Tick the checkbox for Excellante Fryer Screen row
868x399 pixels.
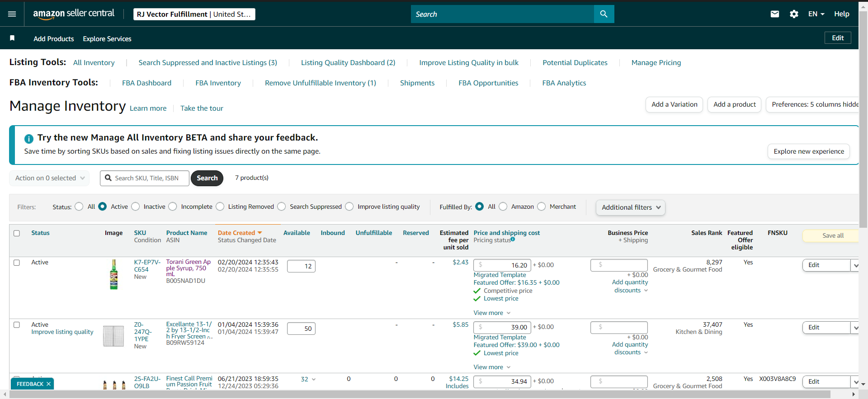click(x=17, y=325)
